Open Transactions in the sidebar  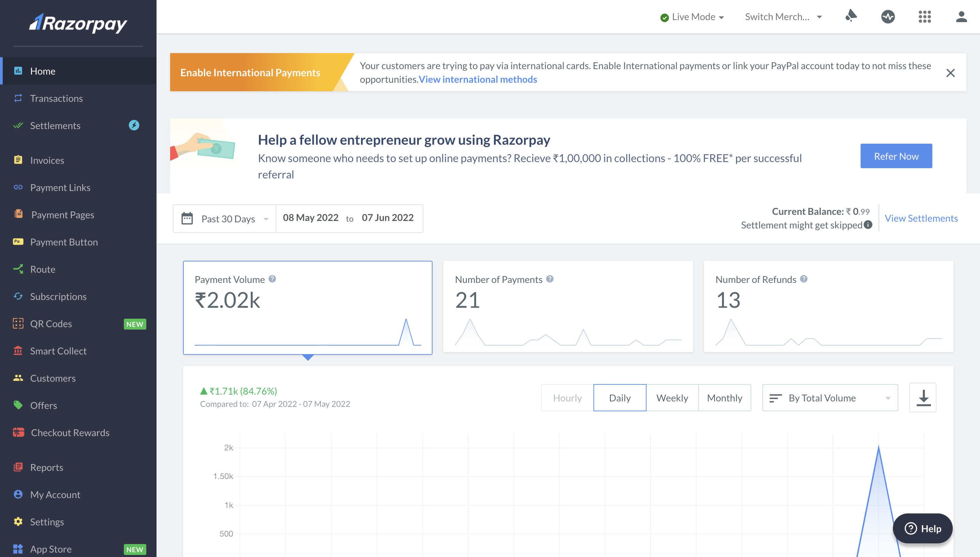tap(78, 98)
